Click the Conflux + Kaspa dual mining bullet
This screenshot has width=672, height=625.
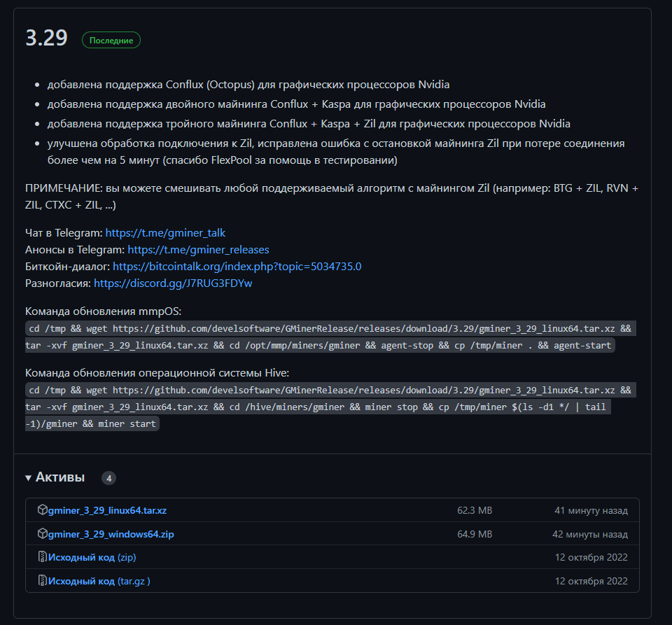pos(296,104)
